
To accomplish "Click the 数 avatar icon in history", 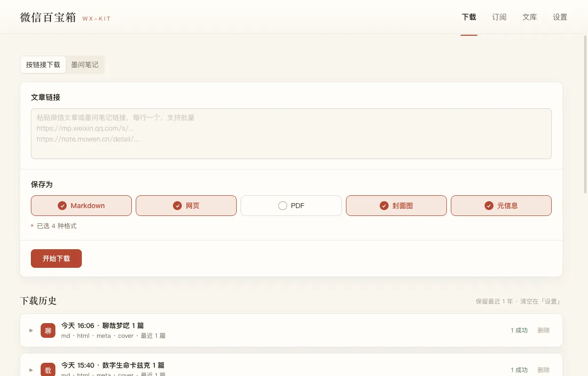I will (48, 370).
